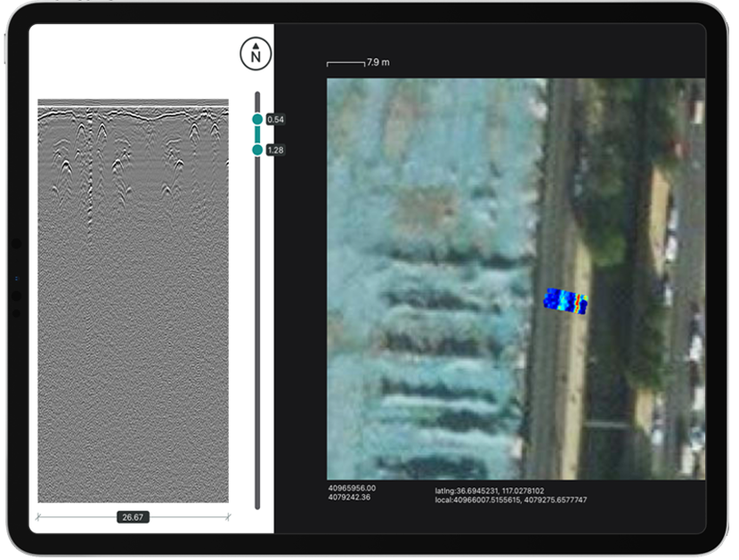Click the latlng coordinates readout
The height and width of the screenshot is (560, 739).
click(x=489, y=491)
